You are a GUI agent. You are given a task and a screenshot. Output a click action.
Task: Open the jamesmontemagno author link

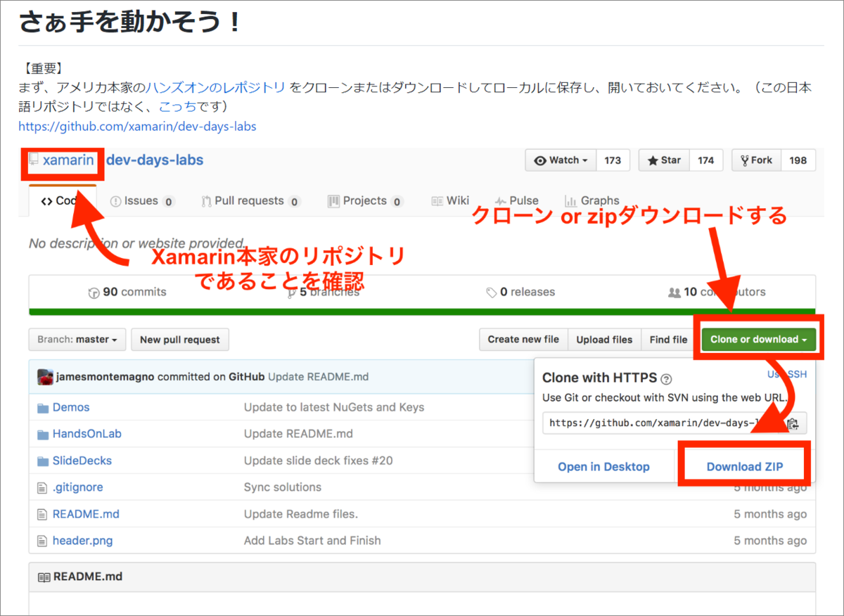pos(105,377)
